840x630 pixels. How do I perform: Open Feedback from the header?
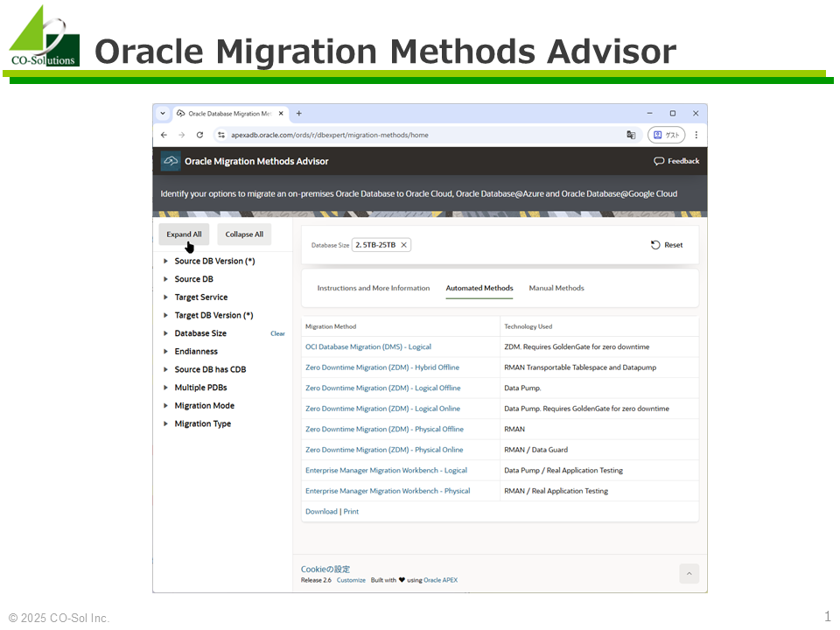coord(676,161)
